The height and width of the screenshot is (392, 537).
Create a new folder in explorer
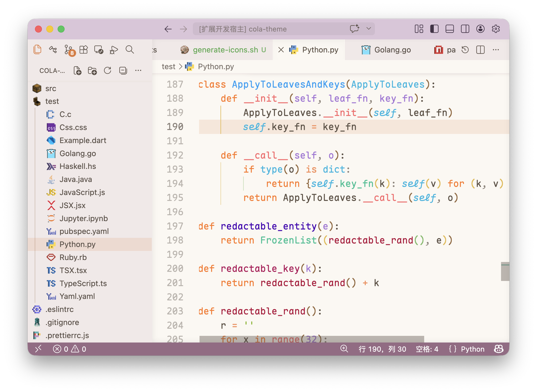coord(92,71)
